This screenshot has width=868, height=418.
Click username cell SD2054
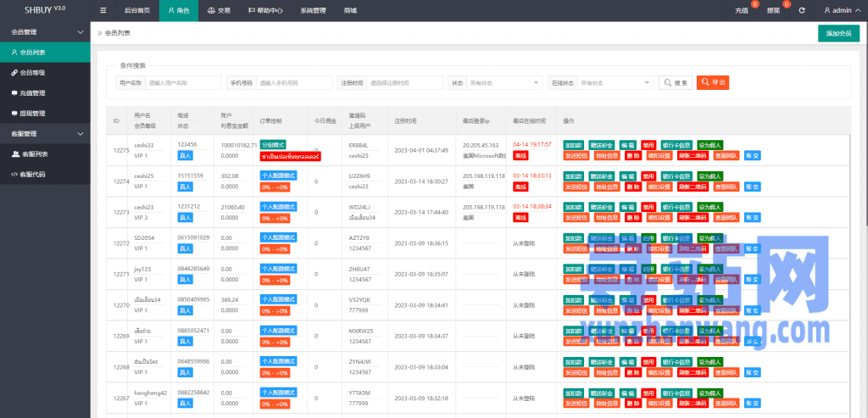click(x=144, y=237)
